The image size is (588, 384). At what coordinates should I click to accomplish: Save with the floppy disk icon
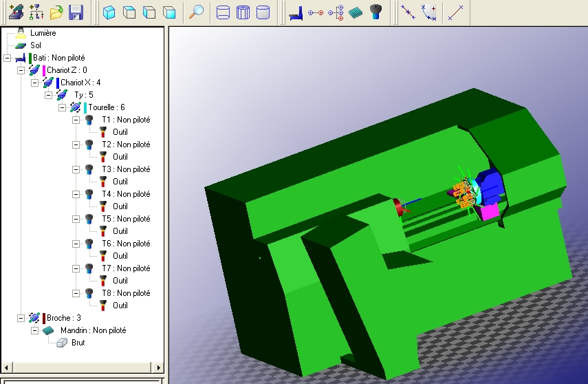tap(76, 12)
